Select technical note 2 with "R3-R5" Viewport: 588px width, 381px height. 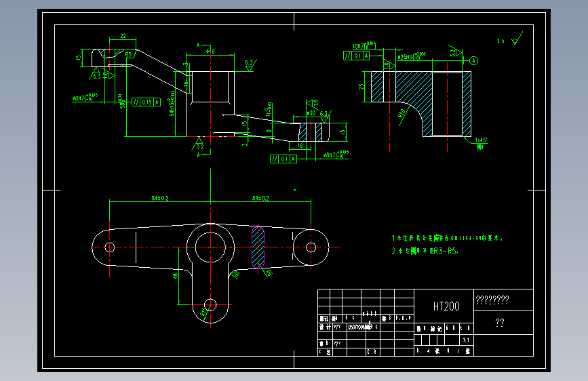(x=425, y=251)
